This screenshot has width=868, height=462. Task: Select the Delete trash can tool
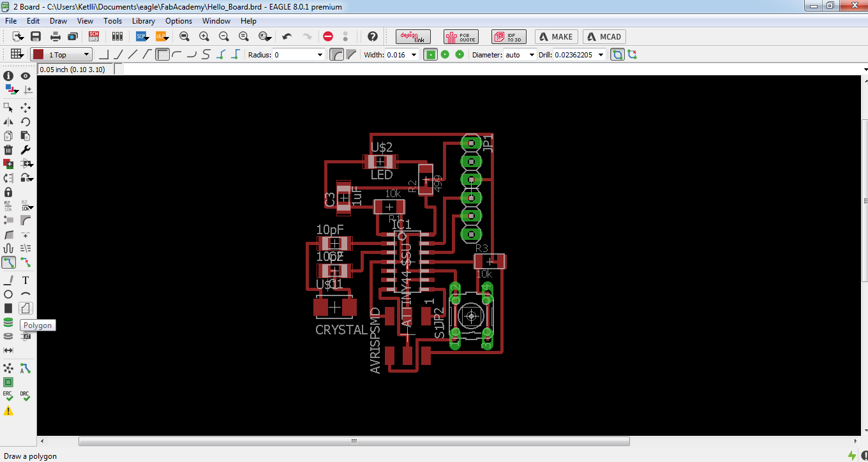click(x=8, y=150)
